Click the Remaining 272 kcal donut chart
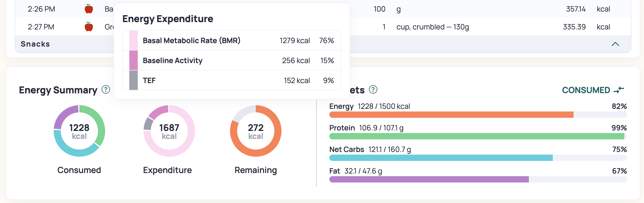The width and height of the screenshot is (644, 203). [255, 131]
